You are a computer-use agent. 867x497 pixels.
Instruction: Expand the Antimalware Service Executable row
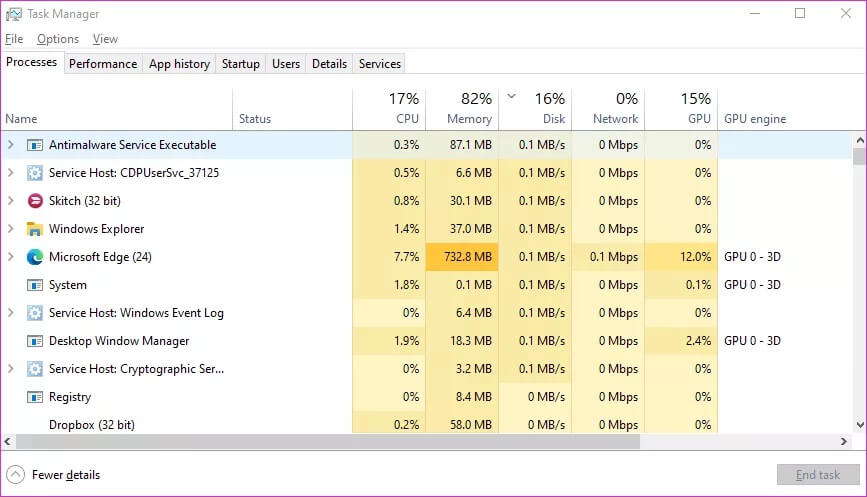pos(11,145)
